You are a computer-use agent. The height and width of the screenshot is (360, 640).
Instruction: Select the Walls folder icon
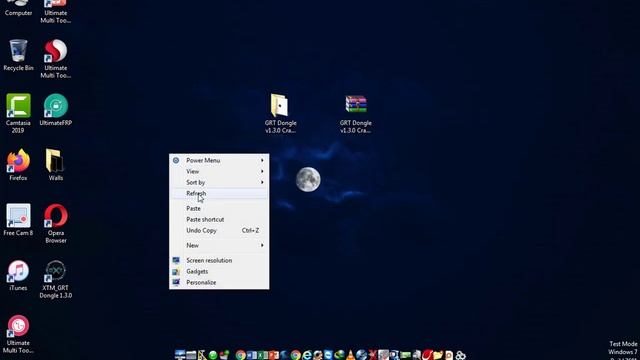56,165
